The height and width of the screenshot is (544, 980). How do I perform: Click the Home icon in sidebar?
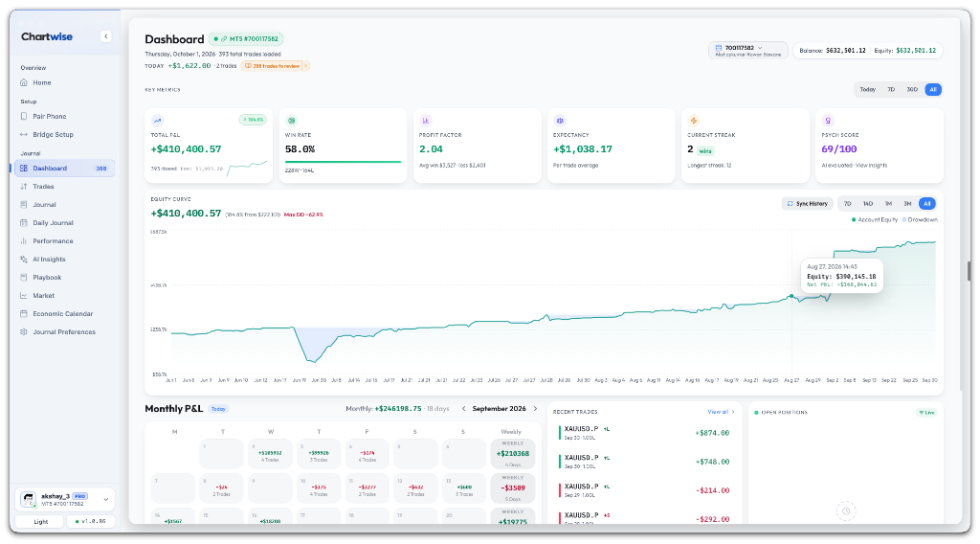point(24,82)
